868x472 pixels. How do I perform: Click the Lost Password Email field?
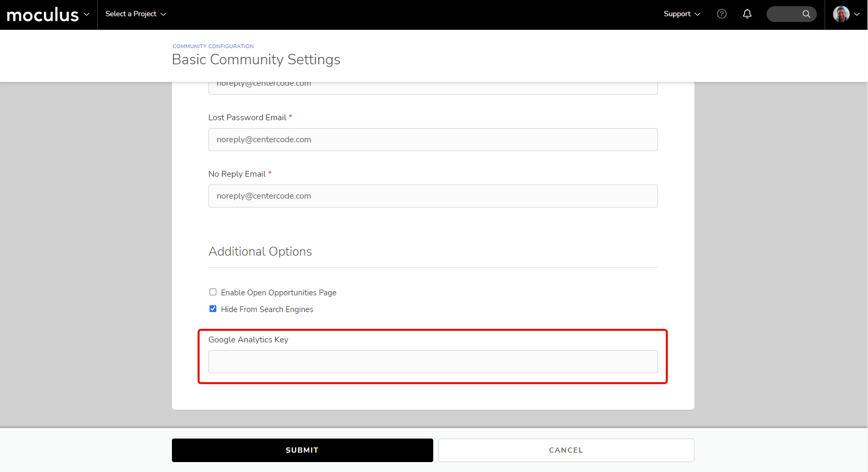433,140
